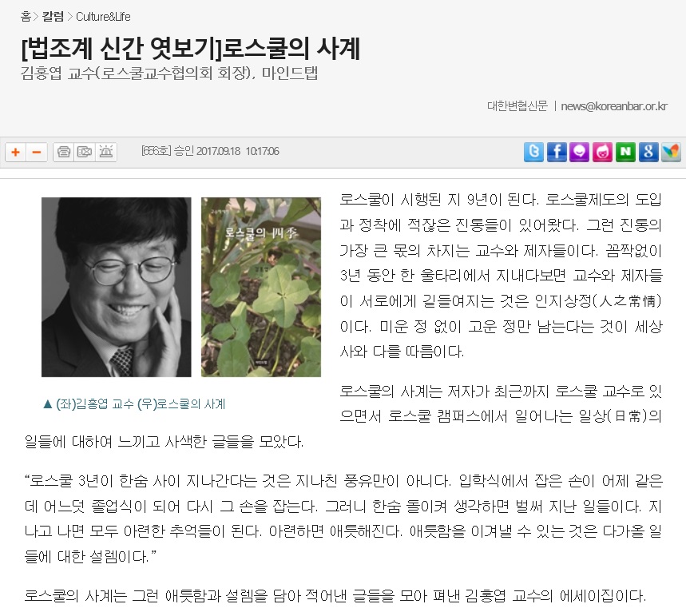
Task: Click the report siren icon
Action: click(106, 153)
